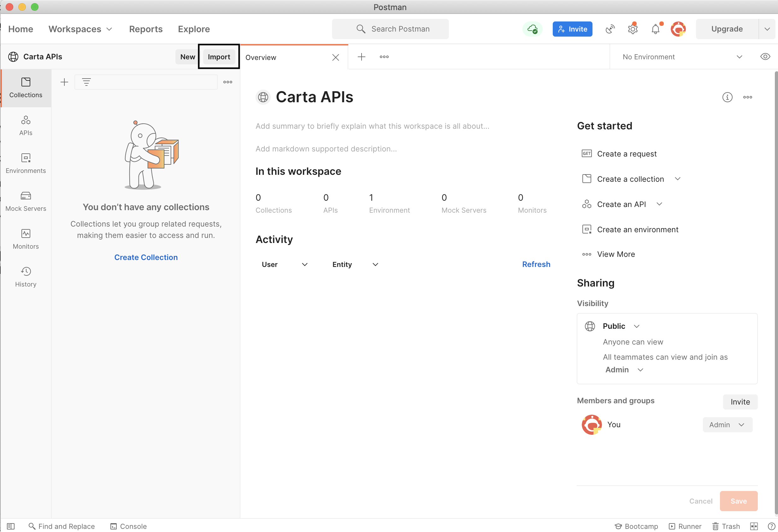Open Find and Replace
778x532 pixels.
(62, 526)
